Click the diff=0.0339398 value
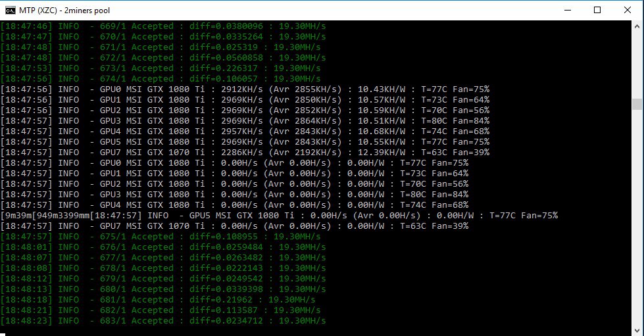 click(x=226, y=289)
